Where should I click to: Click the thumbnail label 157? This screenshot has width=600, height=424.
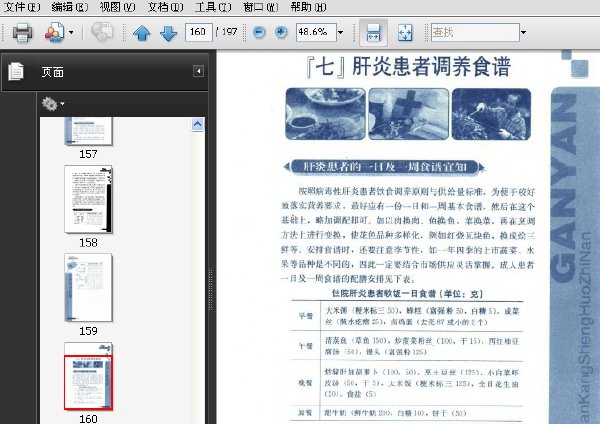(x=88, y=154)
